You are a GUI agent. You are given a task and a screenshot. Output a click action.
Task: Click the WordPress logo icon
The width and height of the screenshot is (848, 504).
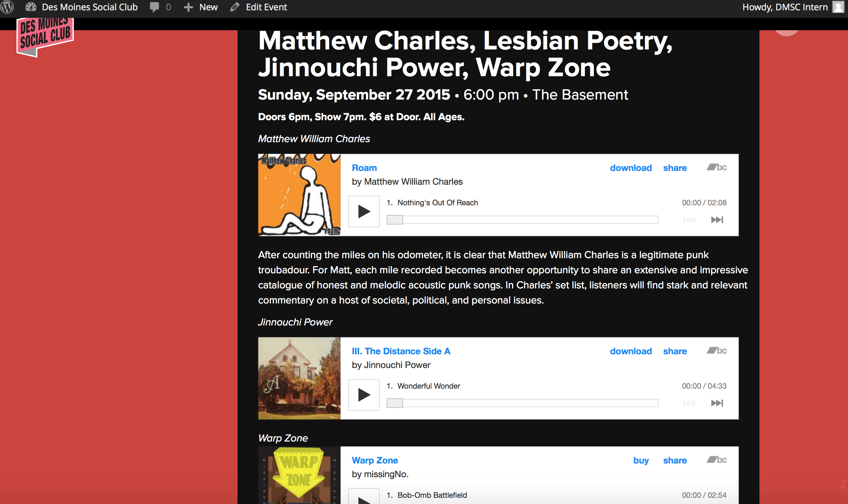[x=7, y=7]
